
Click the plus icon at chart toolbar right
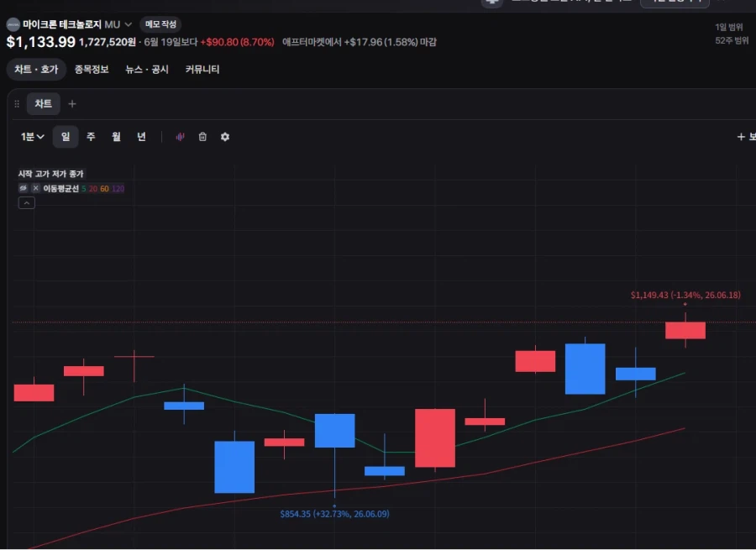click(x=741, y=137)
